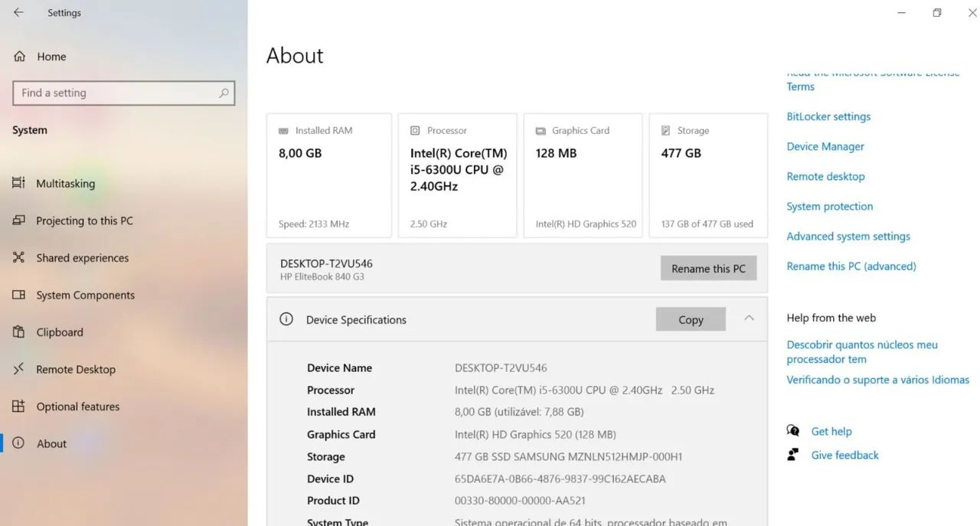This screenshot has height=526, width=980.
Task: Click the Shared experiences icon
Action: (x=19, y=258)
